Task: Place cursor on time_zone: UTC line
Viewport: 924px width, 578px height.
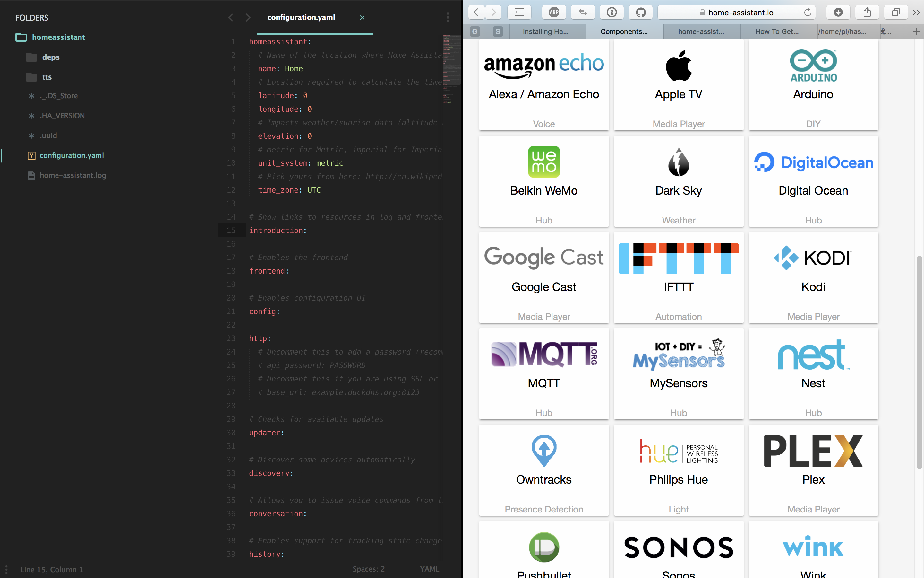Action: pos(289,190)
